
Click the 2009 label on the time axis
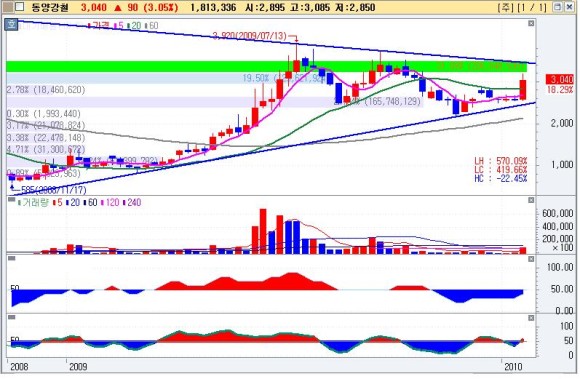78,367
